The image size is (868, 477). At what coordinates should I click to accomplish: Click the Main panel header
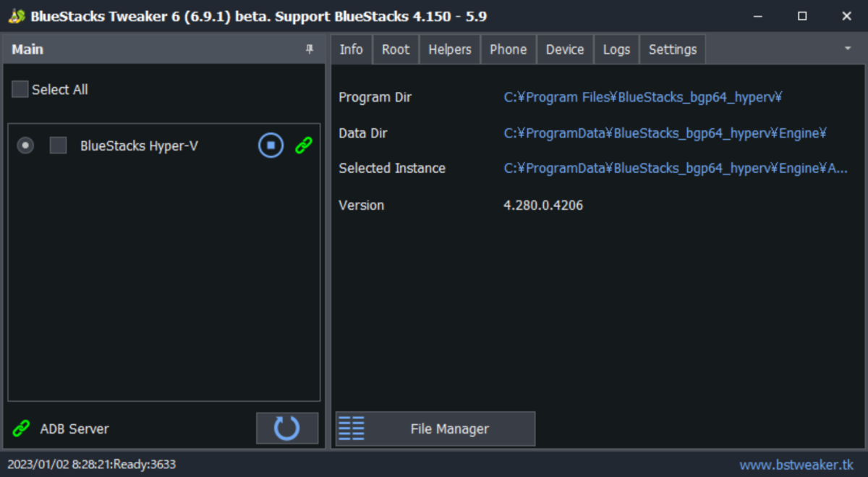pyautogui.click(x=165, y=49)
